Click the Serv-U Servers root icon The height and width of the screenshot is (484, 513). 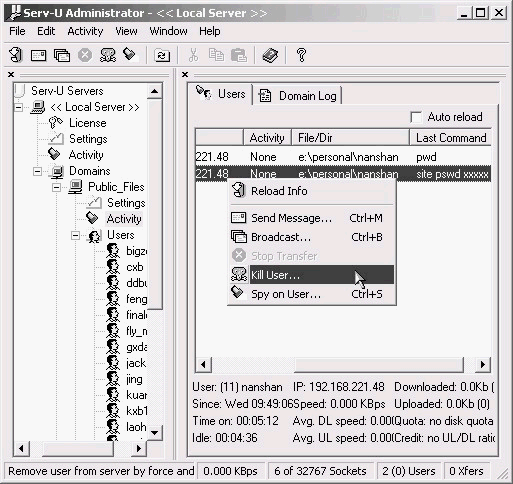point(20,91)
